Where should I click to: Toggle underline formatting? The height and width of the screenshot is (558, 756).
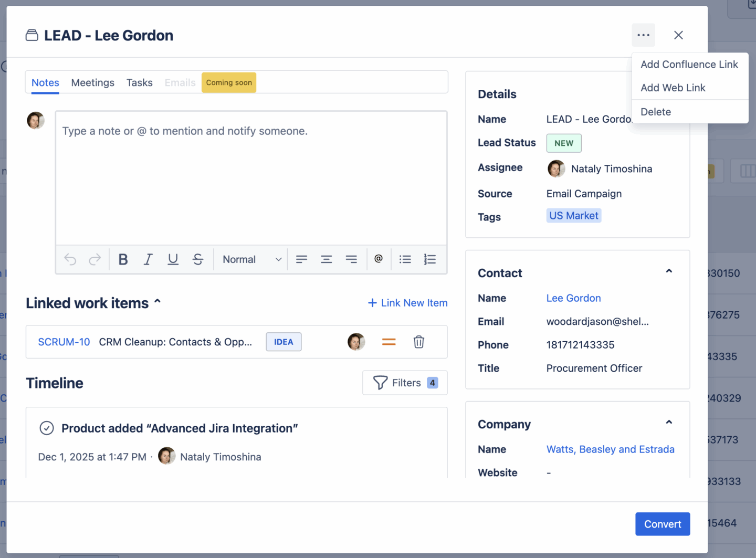[173, 259]
